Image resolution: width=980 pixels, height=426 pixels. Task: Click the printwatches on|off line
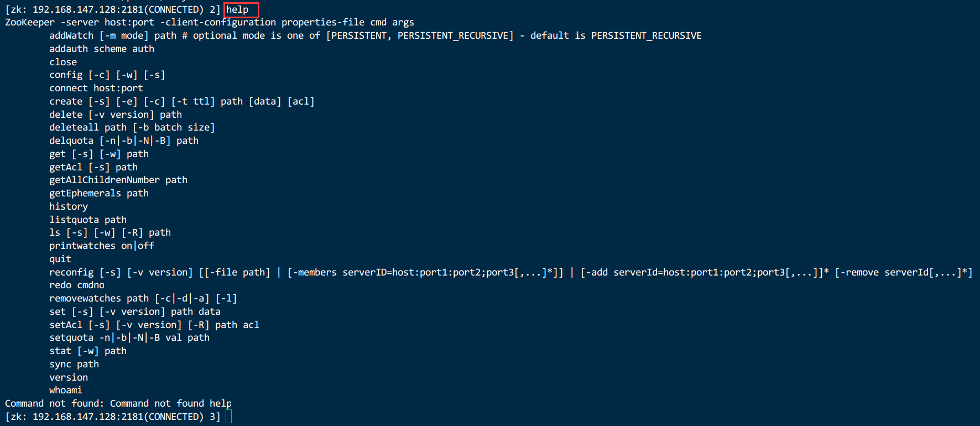(x=102, y=246)
